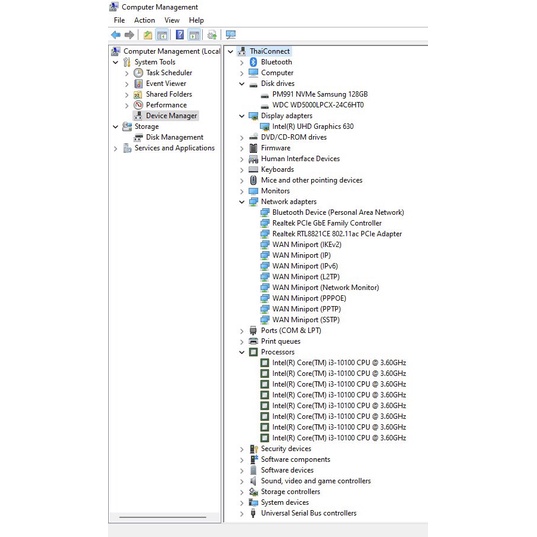The width and height of the screenshot is (537, 537).
Task: Expand the Services and Applications node
Action: click(x=115, y=149)
